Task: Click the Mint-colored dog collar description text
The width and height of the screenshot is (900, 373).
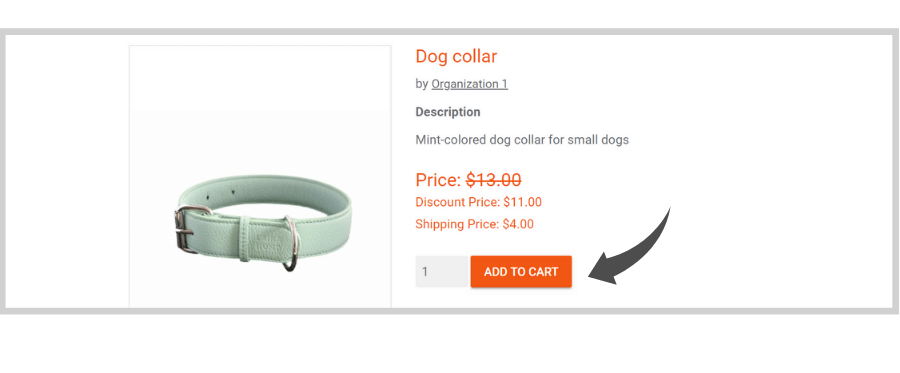Action: tap(522, 139)
